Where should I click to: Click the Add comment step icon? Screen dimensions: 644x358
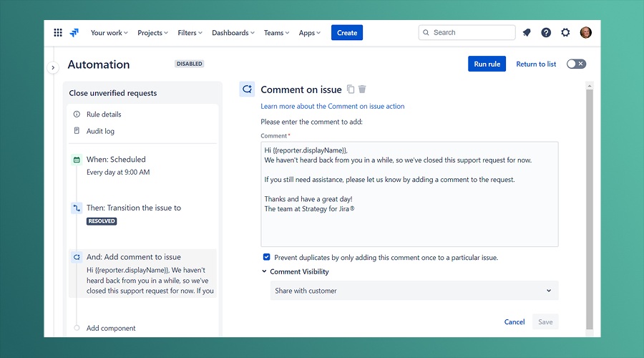(77, 257)
